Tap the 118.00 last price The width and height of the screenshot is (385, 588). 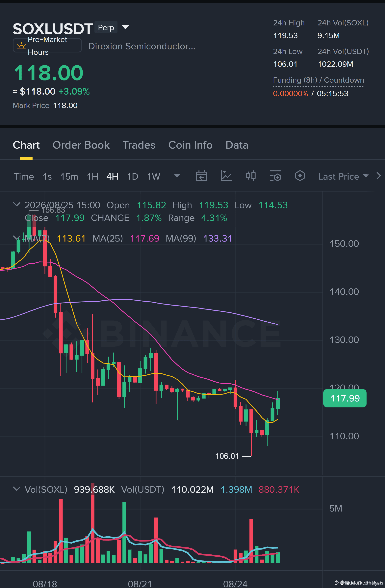click(x=49, y=73)
